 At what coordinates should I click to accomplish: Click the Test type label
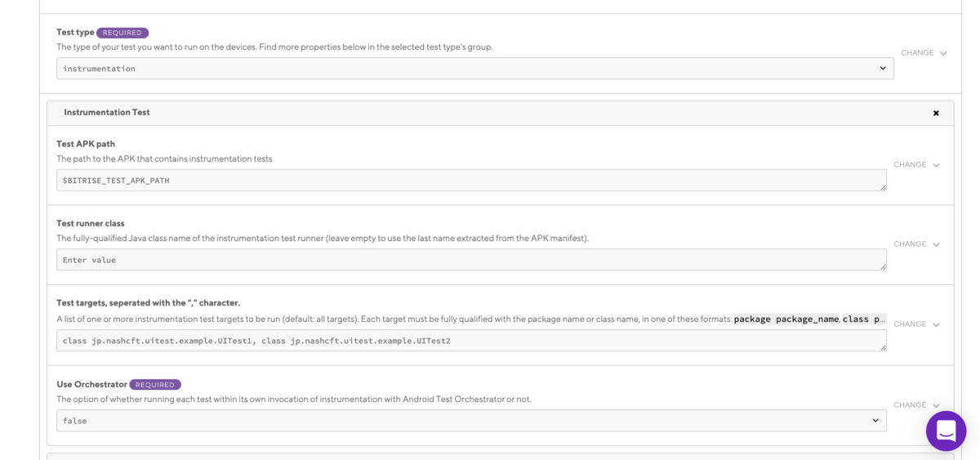point(75,33)
